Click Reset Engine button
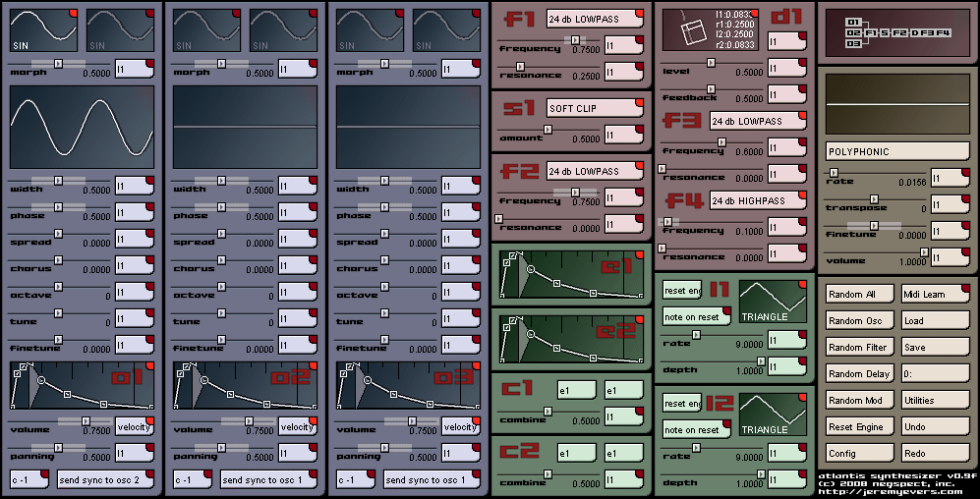The image size is (980, 499). 859,427
